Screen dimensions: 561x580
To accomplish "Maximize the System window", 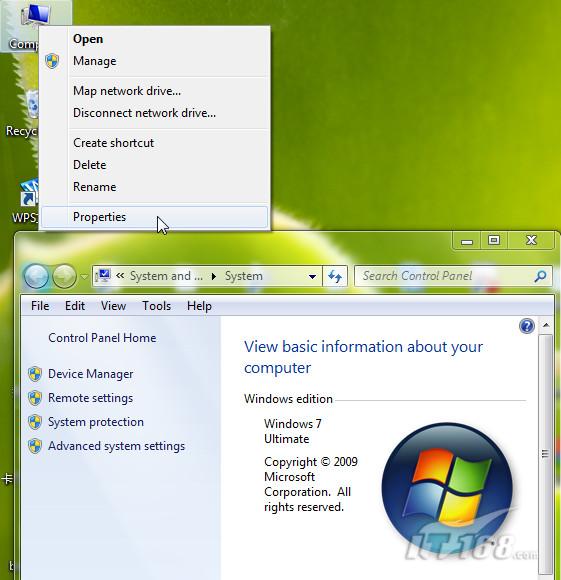I will coord(494,241).
